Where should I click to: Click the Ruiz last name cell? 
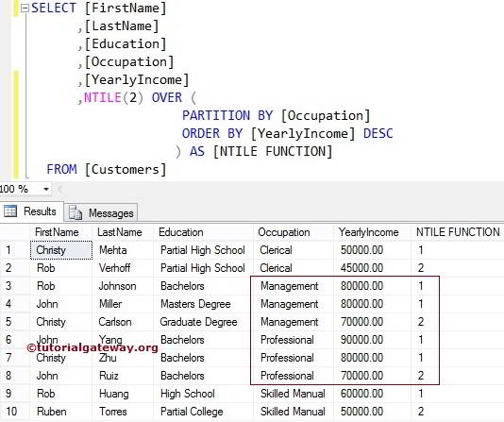[123, 376]
